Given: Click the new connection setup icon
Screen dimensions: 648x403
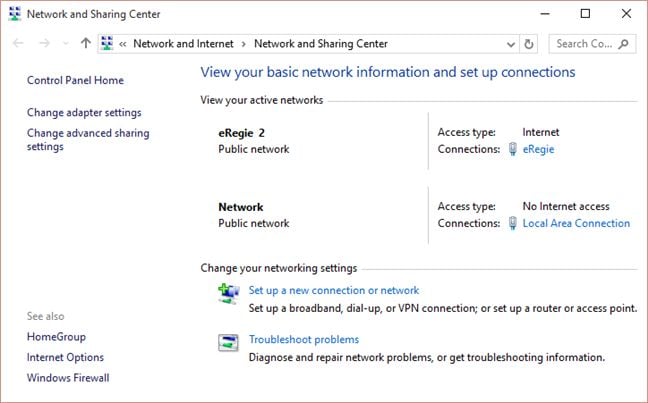Looking at the screenshot, I should (229, 293).
